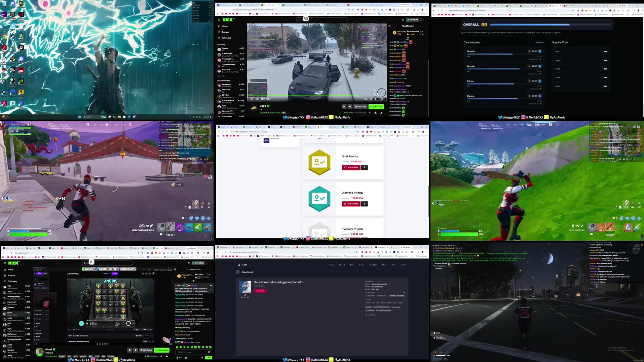Play the Capp clip video
The width and height of the screenshot is (644, 362).
pyautogui.click(x=252, y=99)
